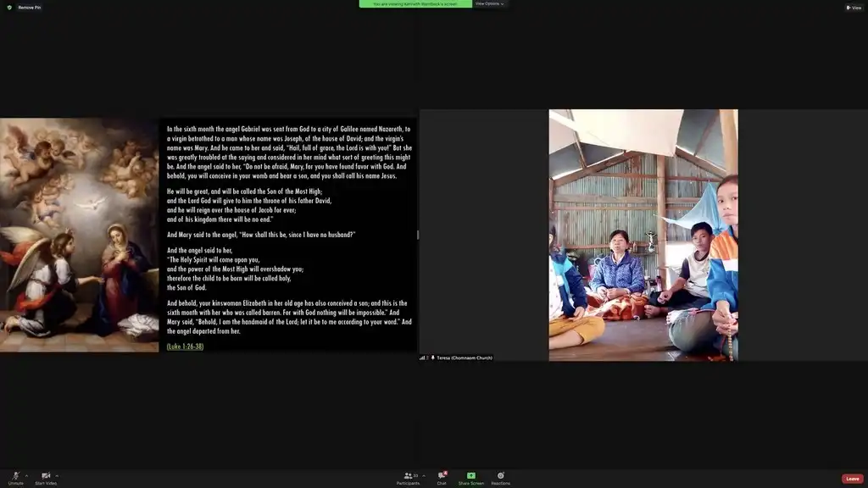Click the green encryption shield icon

(9, 8)
